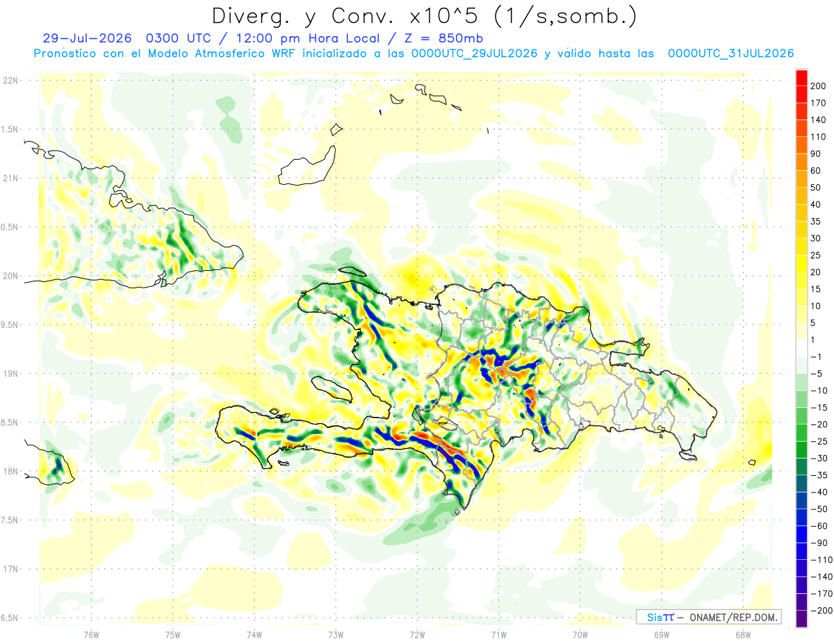The height and width of the screenshot is (644, 834).
Task: Click the '76W' longitude label
Action: [x=91, y=635]
